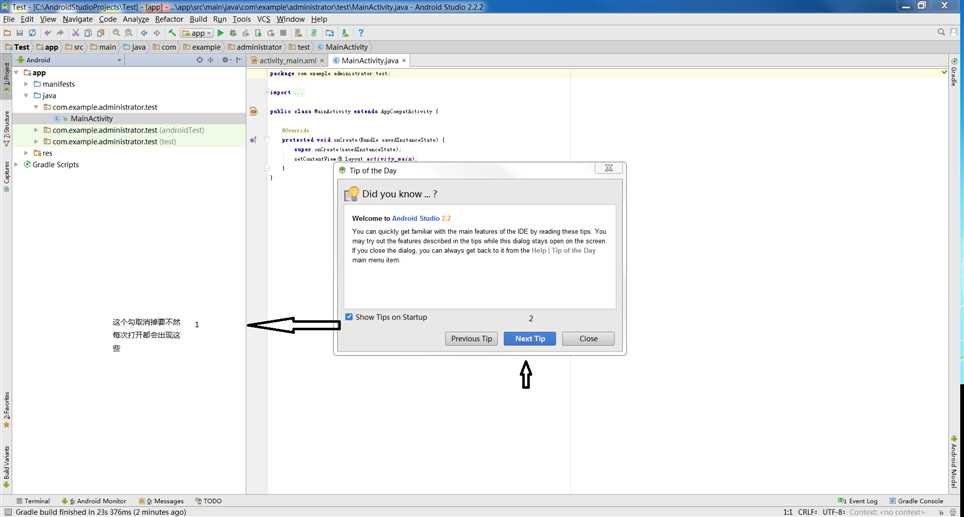This screenshot has height=517, width=964.
Task: Switch to activity_main.xml editor tab
Action: pyautogui.click(x=287, y=60)
